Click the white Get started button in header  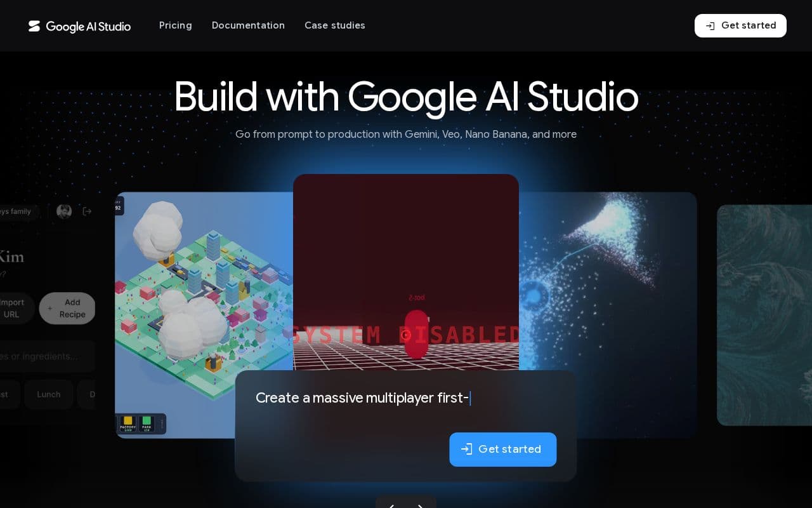(x=740, y=25)
